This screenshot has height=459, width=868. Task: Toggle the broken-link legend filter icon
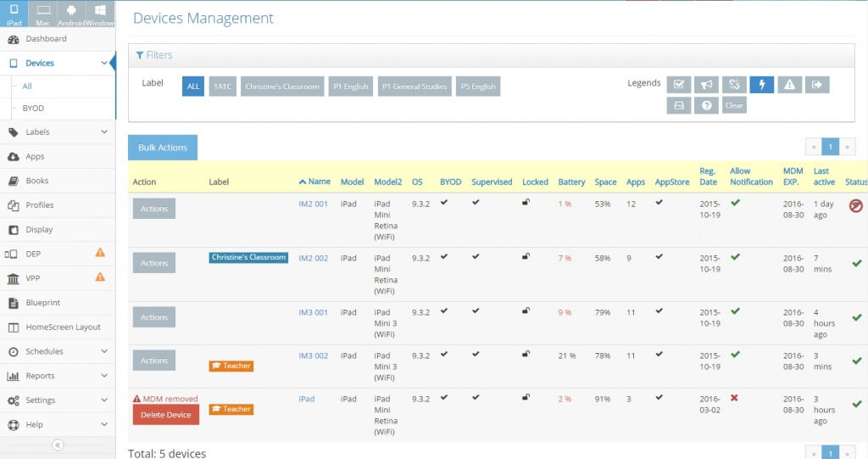(x=734, y=85)
